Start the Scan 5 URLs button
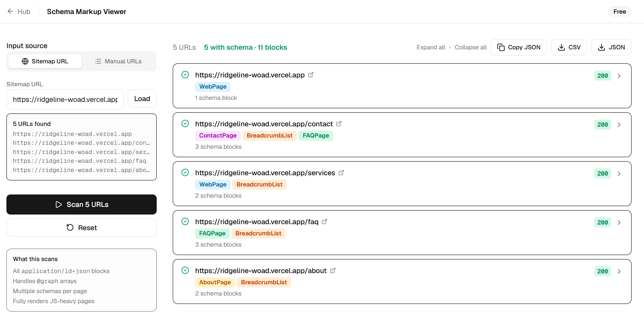This screenshot has width=644, height=324. pyautogui.click(x=81, y=205)
